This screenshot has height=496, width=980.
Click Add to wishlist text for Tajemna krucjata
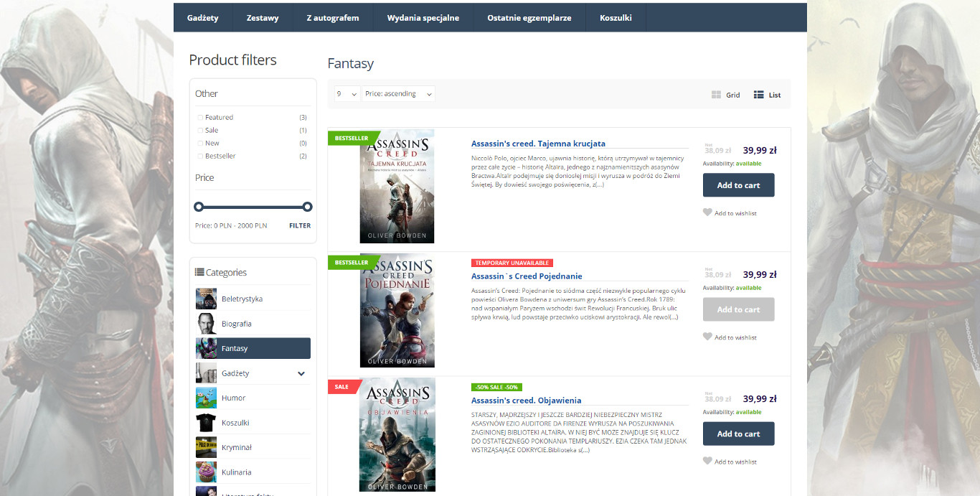click(735, 213)
